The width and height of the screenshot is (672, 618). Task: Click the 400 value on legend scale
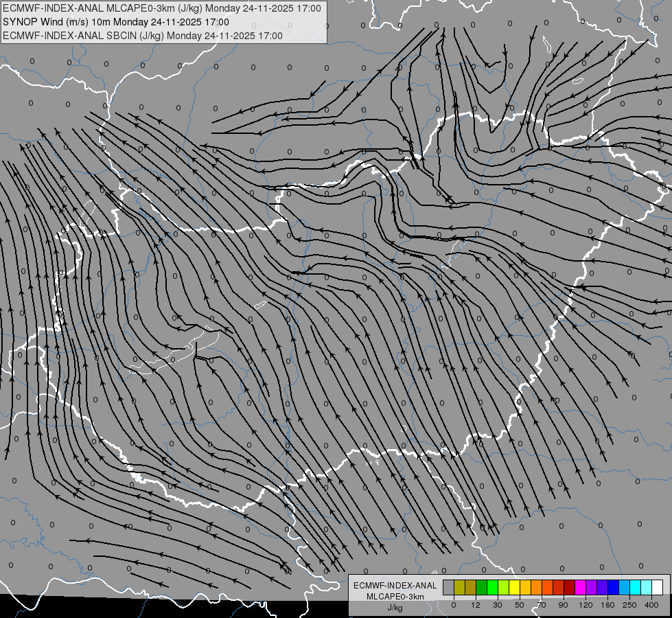point(651,605)
